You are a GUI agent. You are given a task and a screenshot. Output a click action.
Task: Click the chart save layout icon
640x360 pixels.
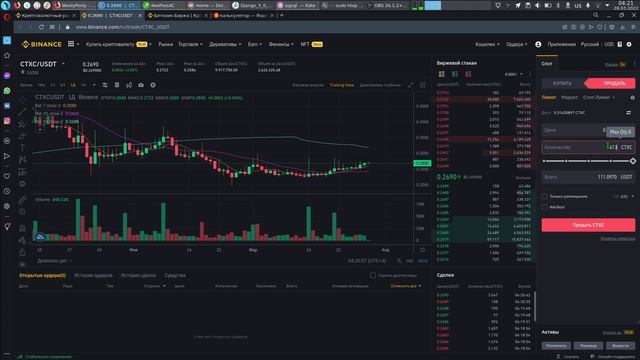tap(117, 85)
